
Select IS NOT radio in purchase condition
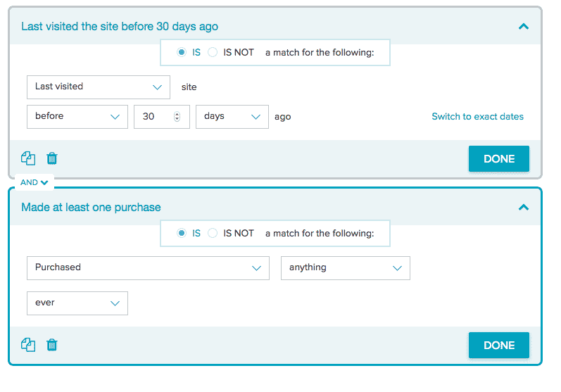[x=213, y=233]
